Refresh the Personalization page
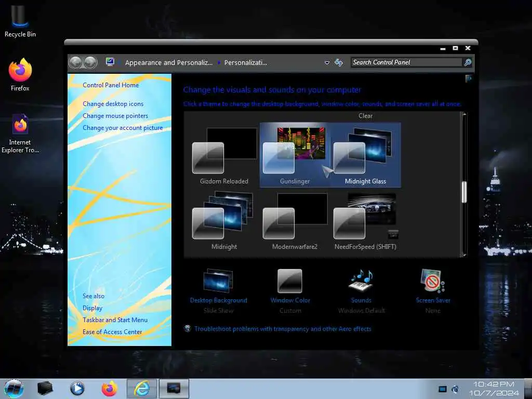This screenshot has height=399, width=532. click(339, 62)
